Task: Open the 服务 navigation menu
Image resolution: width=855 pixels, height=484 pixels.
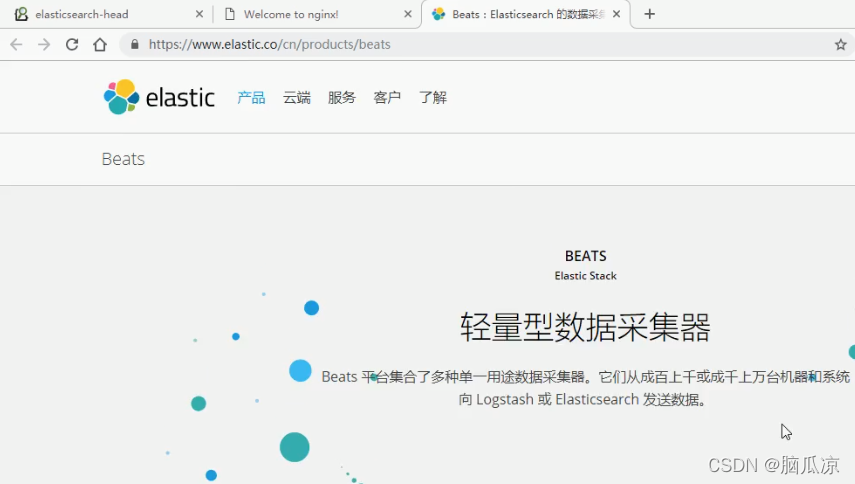Action: [342, 98]
